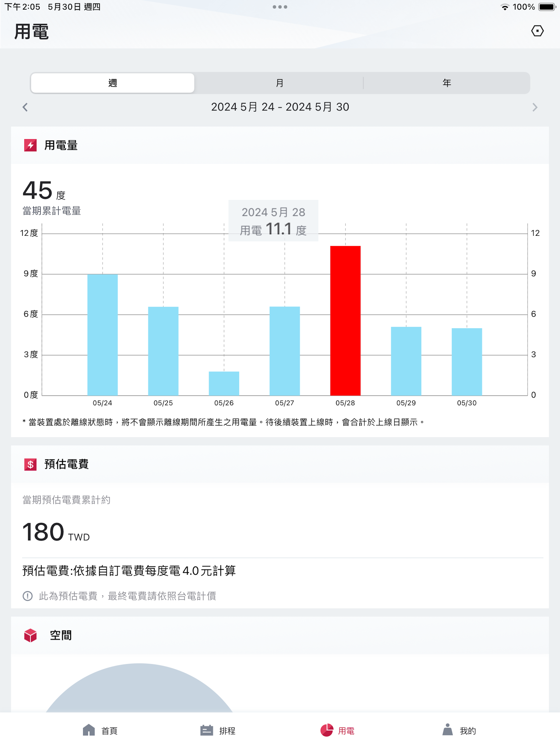Screen dimensions: 560x747
Task: Select the 05/30 usage bar
Action: [467, 362]
